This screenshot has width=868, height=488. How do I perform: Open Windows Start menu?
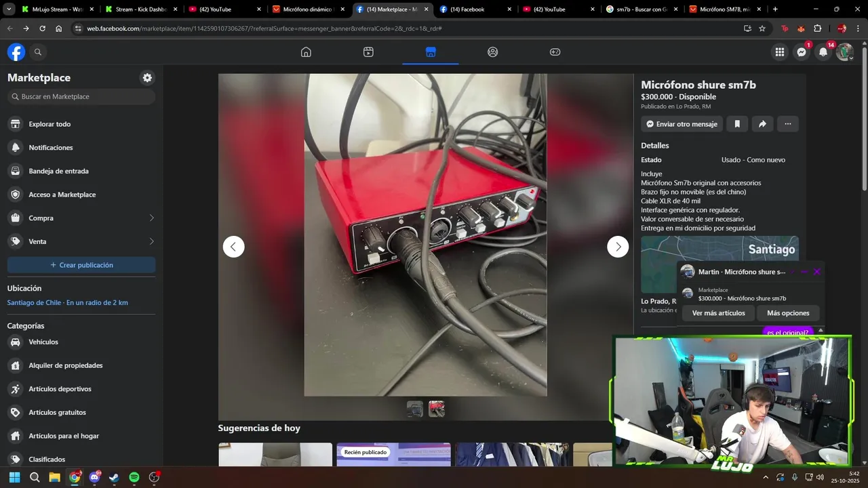click(14, 477)
